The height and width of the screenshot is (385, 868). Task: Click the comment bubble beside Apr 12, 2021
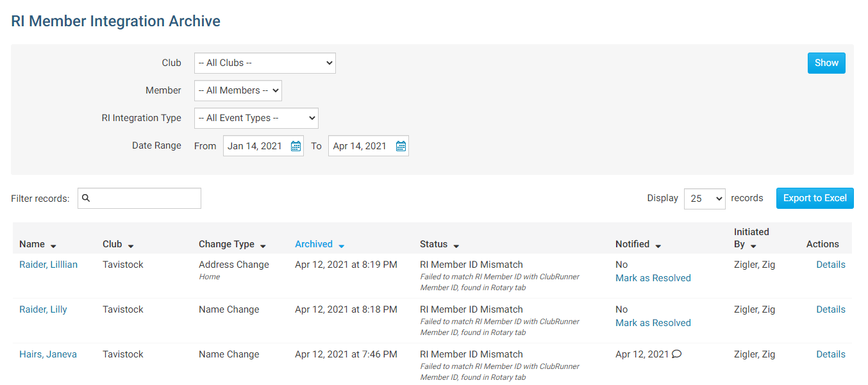click(x=676, y=354)
